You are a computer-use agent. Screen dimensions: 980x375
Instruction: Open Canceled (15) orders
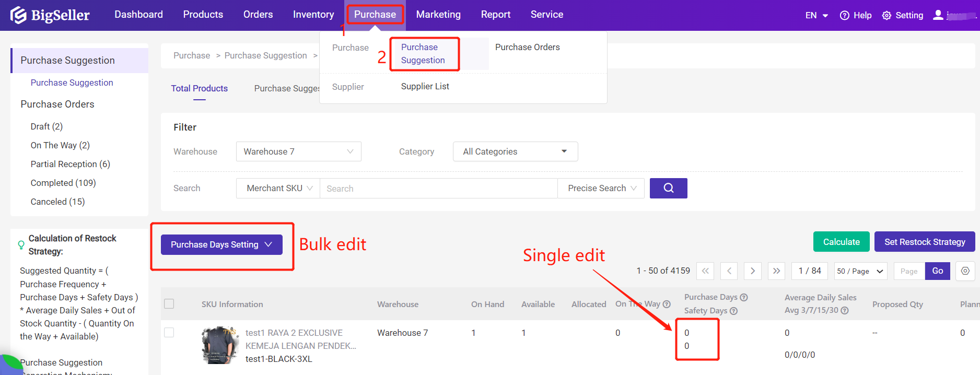57,202
